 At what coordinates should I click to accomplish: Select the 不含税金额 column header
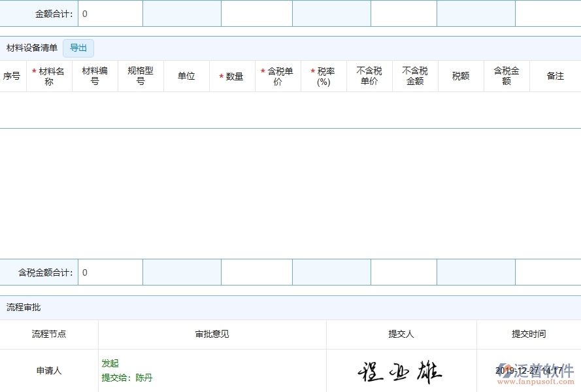coord(415,75)
